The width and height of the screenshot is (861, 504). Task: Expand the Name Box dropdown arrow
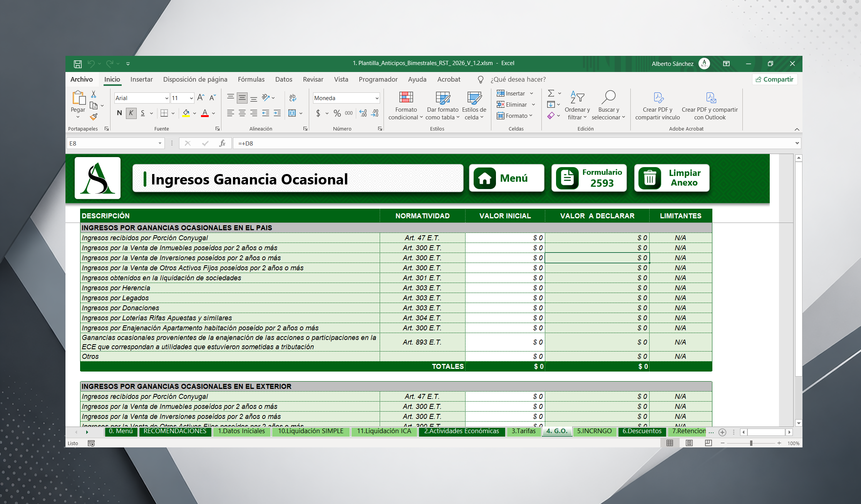pyautogui.click(x=160, y=143)
